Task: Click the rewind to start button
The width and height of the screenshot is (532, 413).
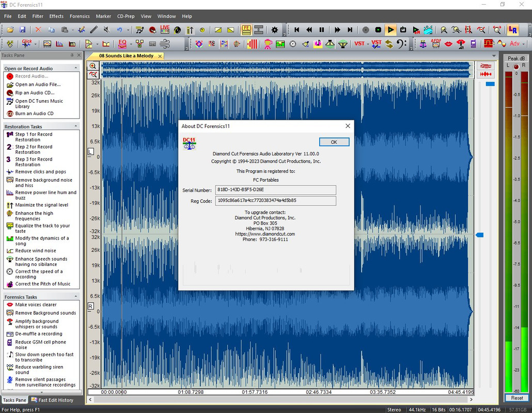Action: pyautogui.click(x=297, y=30)
